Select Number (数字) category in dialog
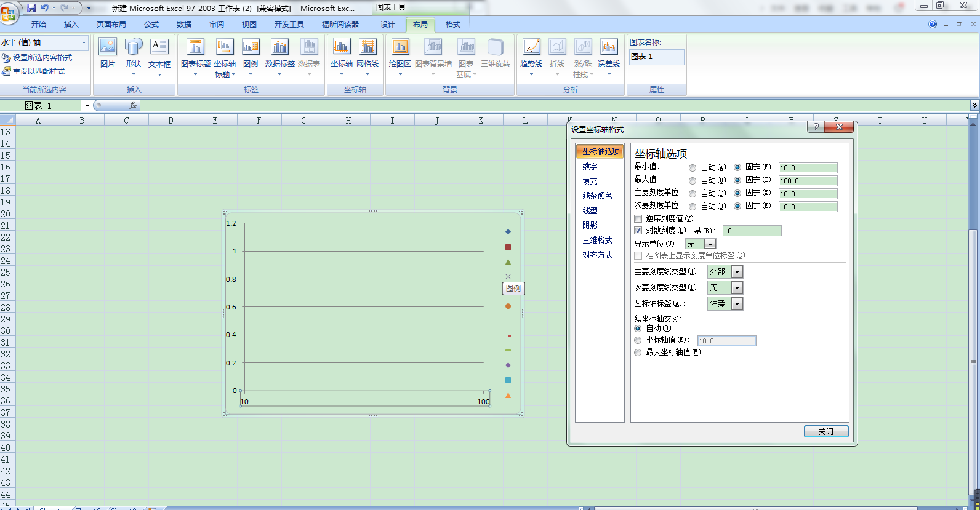Image resolution: width=980 pixels, height=510 pixels. (x=590, y=167)
